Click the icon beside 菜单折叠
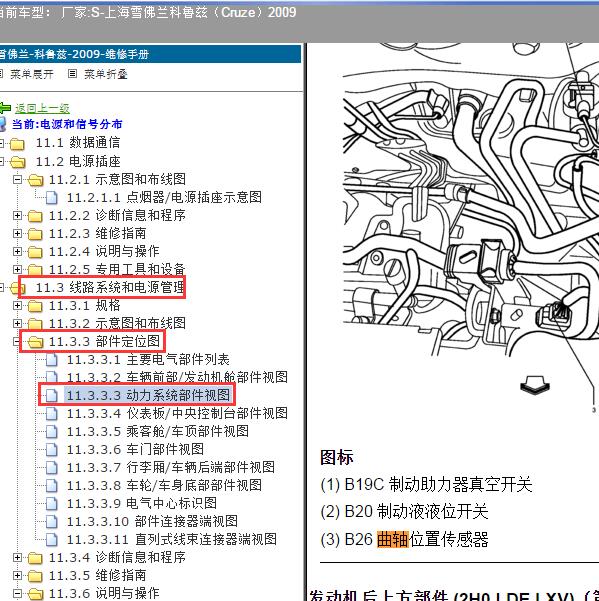 tap(72, 74)
